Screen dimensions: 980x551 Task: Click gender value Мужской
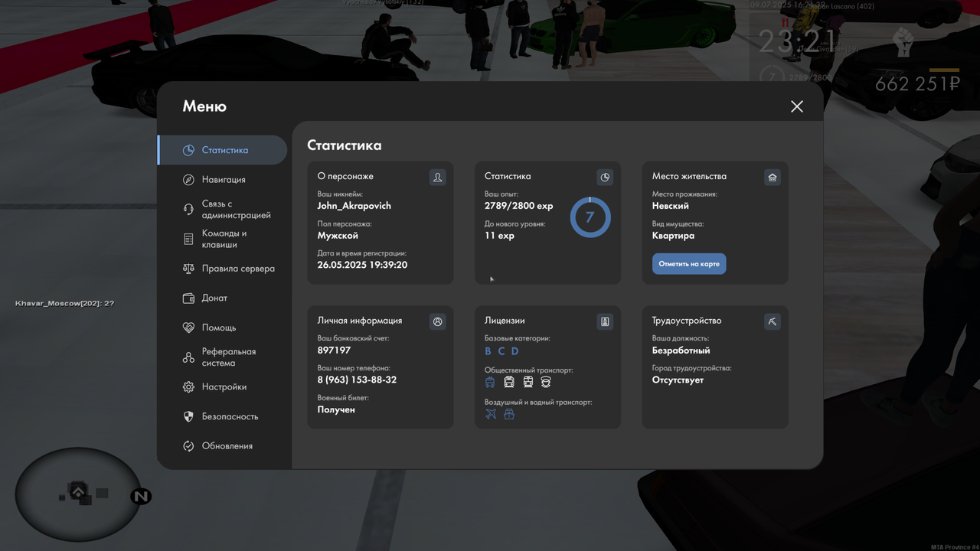[x=338, y=236]
